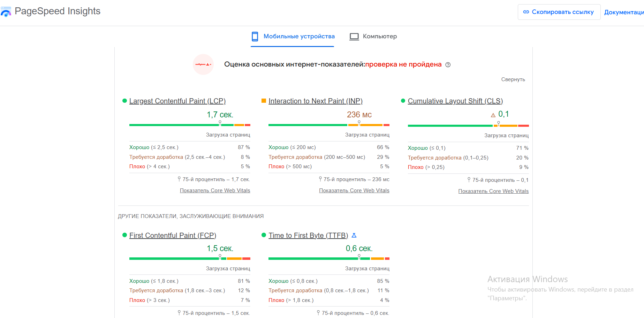Viewport: 644px width, 318px height.
Task: Click the text проверка не пройдена
Action: click(403, 64)
